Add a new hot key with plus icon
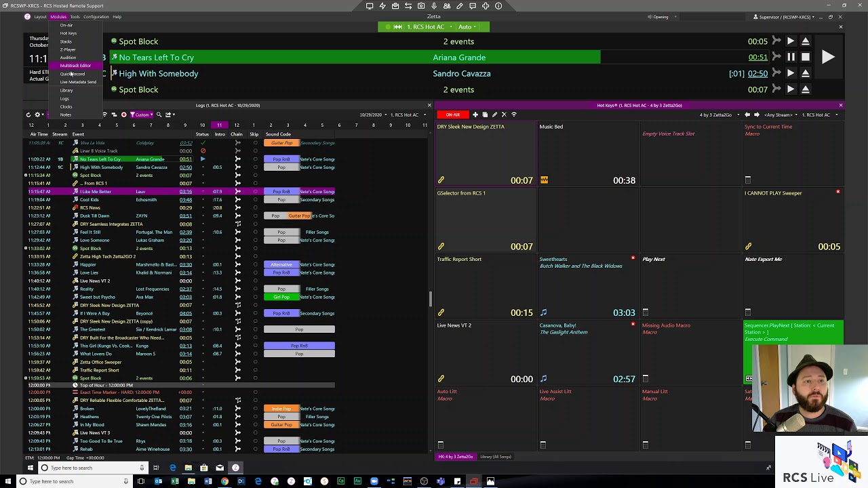The width and height of the screenshot is (868, 488). (475, 115)
